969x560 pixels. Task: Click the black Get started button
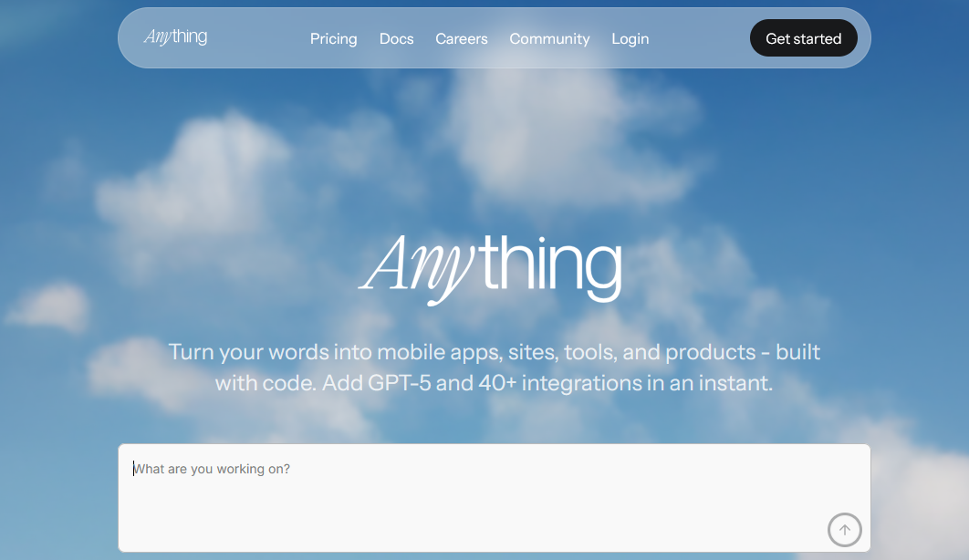pos(803,38)
